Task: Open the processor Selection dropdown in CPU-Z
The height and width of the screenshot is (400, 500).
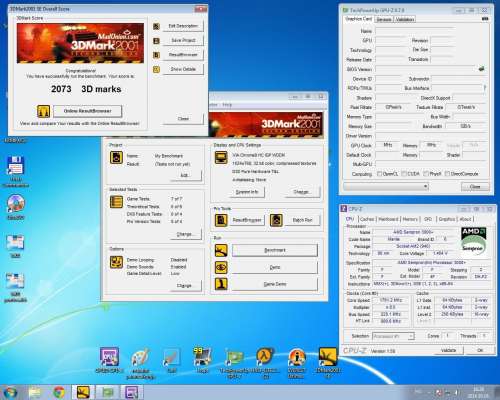Action: [393, 336]
